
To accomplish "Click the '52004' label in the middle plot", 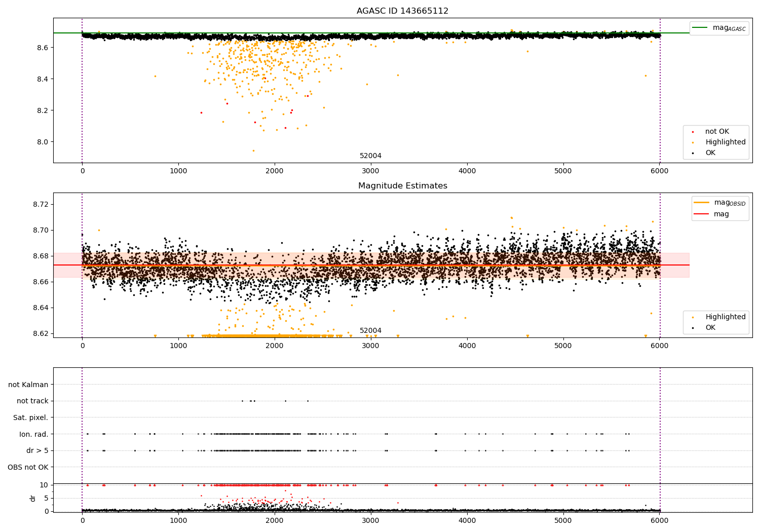I will point(370,331).
